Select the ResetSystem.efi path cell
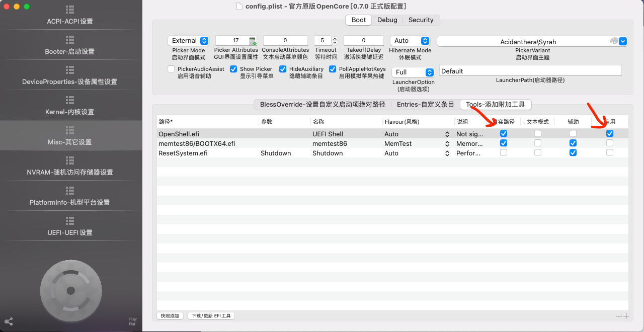Viewport: 644px width, 332px height. click(x=208, y=153)
